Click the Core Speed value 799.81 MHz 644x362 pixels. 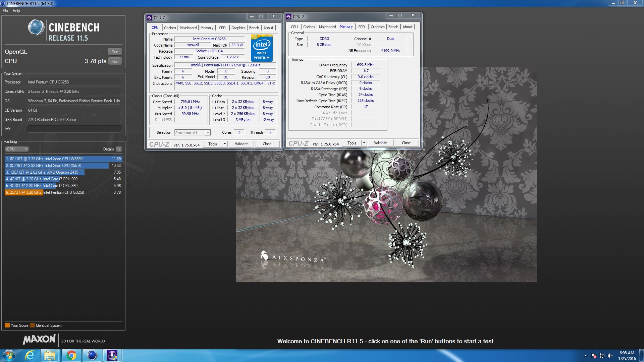coord(190,102)
